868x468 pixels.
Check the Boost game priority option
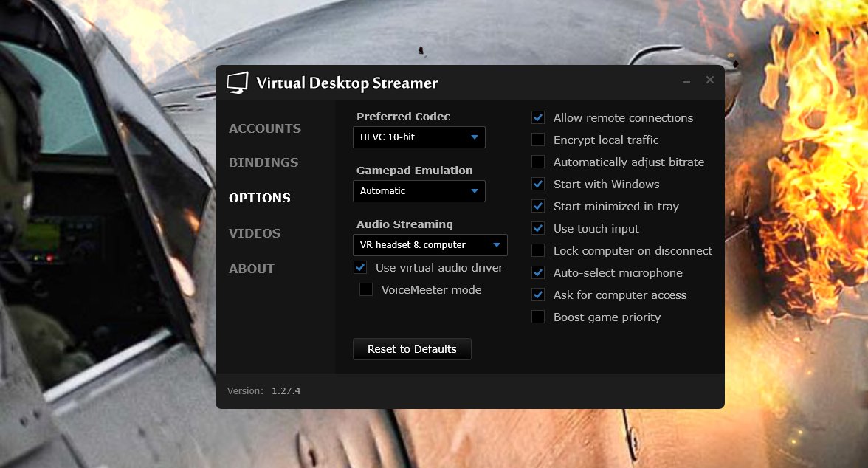click(539, 317)
